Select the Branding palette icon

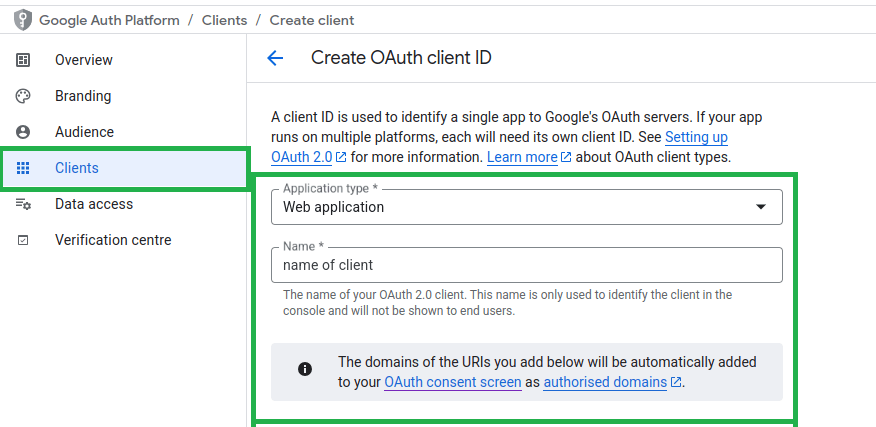23,96
